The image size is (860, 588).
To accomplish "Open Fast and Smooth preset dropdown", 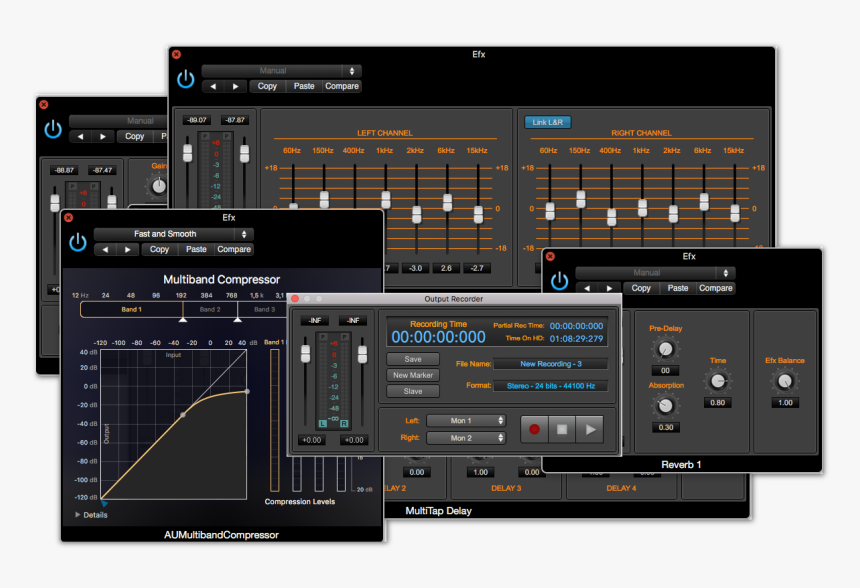I will click(x=173, y=234).
